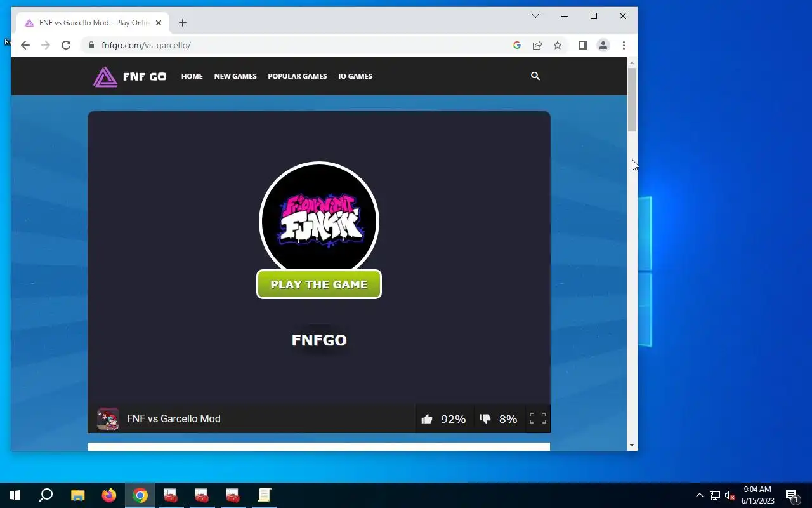The image size is (812, 508).
Task: Click scrollbar down arrow
Action: pos(632,446)
